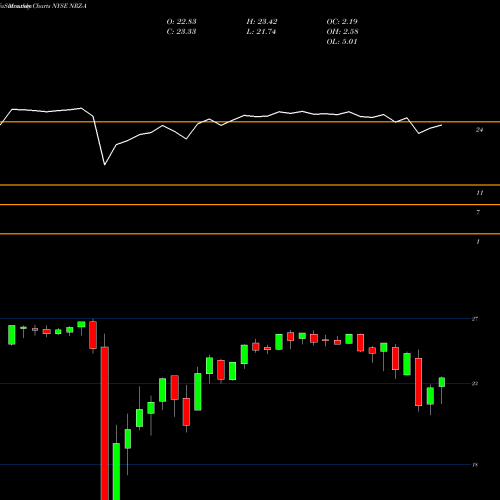This screenshot has height=500, width=500.
Task: Click the 18 price axis label
Action: 475,465
